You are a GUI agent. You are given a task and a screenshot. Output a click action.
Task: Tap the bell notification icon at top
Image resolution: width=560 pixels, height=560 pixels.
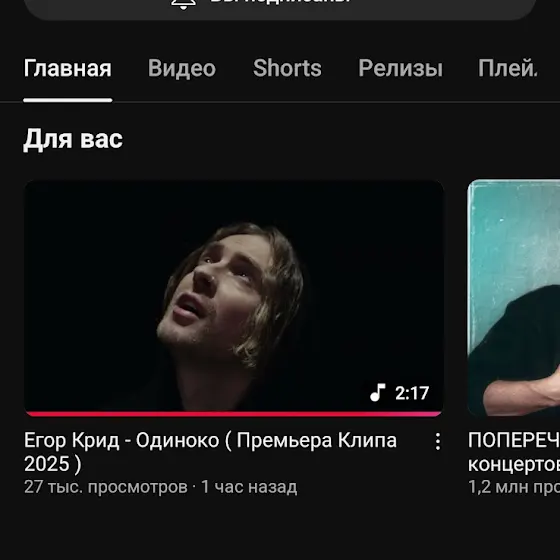[x=183, y=4]
